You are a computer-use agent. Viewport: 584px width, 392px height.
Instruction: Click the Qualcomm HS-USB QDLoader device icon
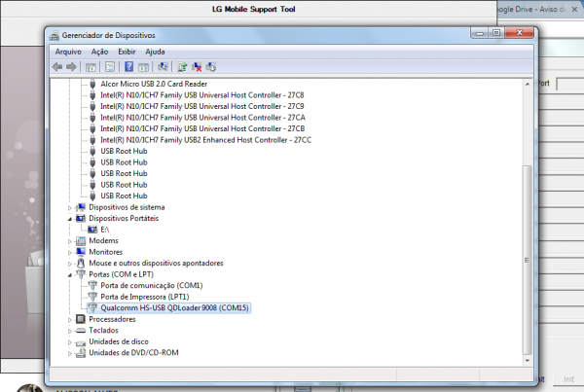92,308
